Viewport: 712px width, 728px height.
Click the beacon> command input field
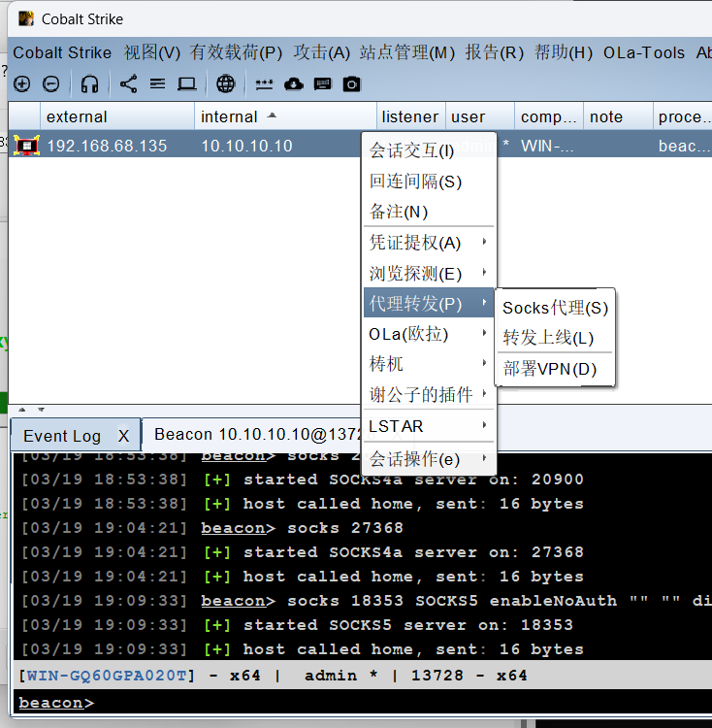pyautogui.click(x=364, y=703)
